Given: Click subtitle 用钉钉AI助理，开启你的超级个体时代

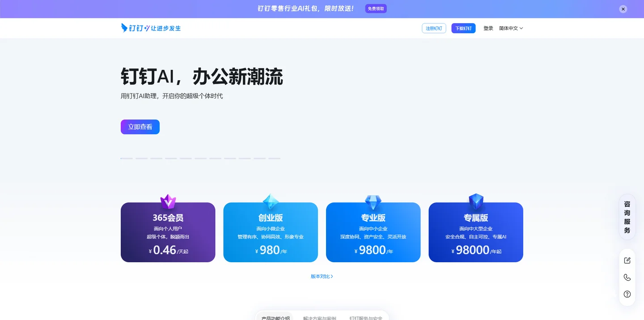Looking at the screenshot, I should tap(172, 96).
